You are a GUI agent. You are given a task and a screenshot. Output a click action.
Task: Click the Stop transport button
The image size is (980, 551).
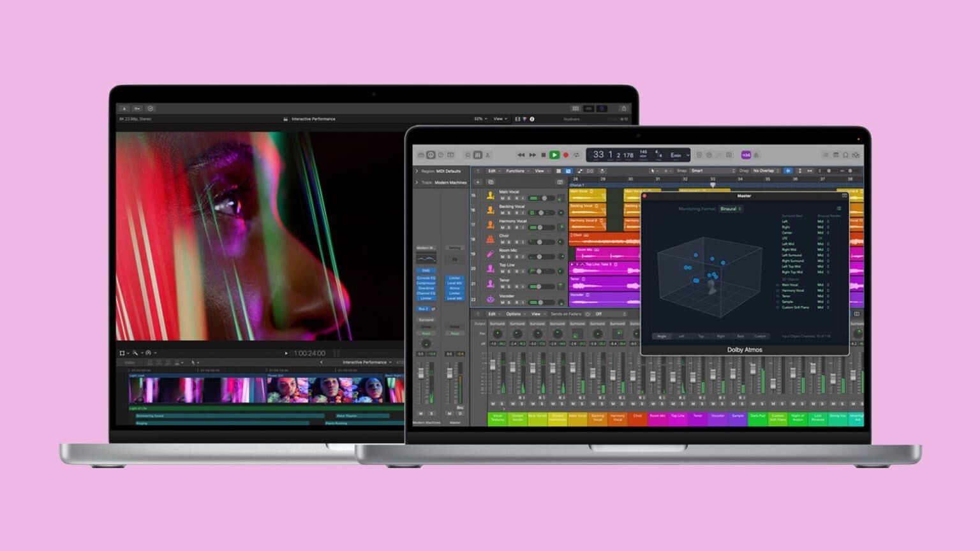[x=544, y=155]
